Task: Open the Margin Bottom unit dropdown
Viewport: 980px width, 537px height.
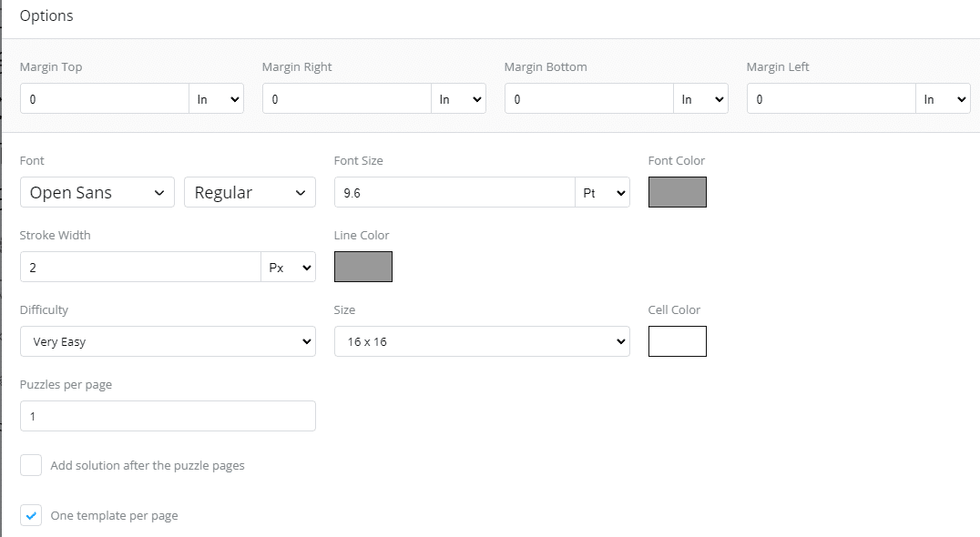Action: tap(700, 98)
